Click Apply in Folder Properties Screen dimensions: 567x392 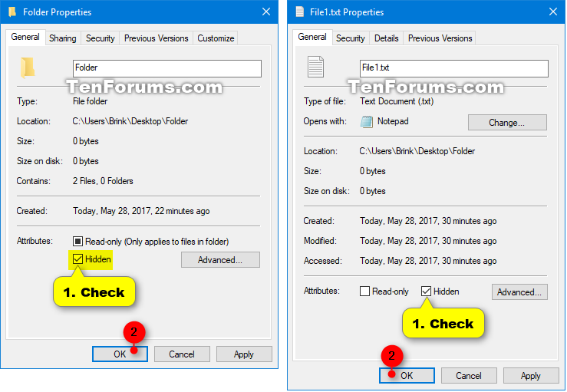pyautogui.click(x=244, y=354)
